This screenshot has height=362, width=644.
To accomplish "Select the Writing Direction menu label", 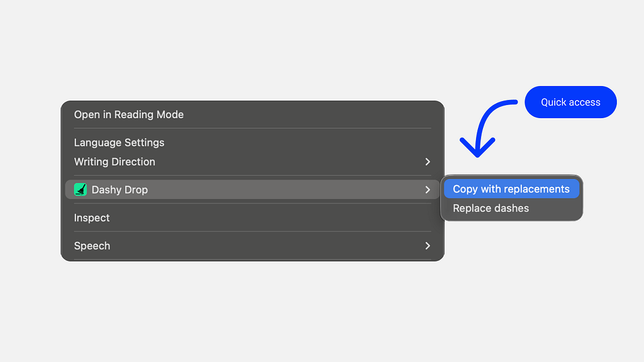I will pyautogui.click(x=114, y=162).
